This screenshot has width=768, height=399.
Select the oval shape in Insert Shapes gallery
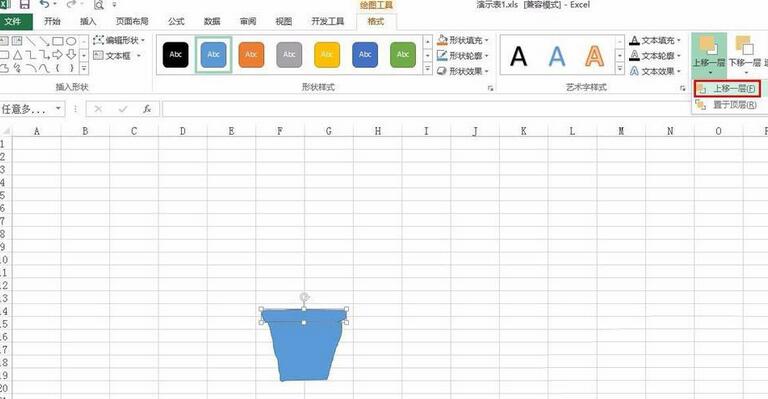71,41
